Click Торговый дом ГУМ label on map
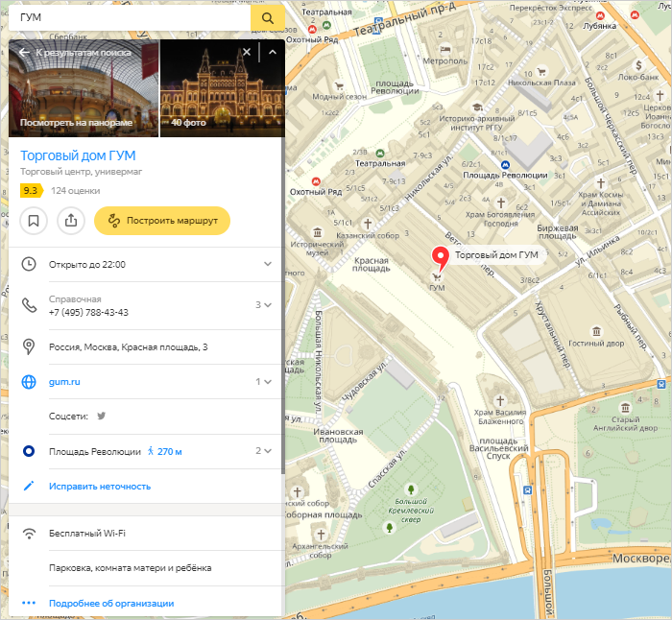672x620 pixels. (496, 255)
